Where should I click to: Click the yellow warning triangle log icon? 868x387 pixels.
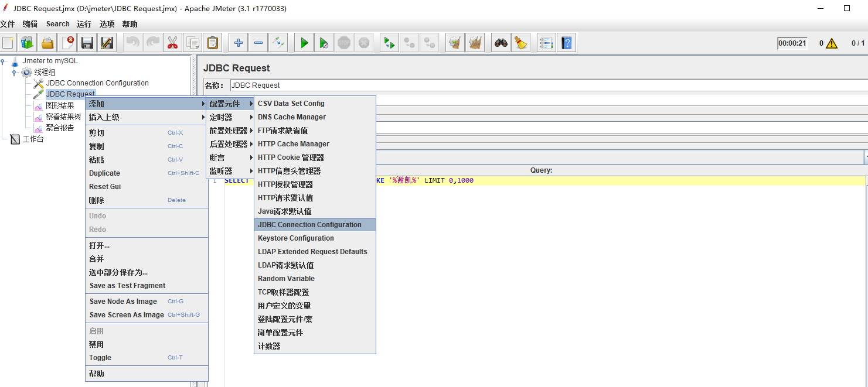tap(832, 43)
